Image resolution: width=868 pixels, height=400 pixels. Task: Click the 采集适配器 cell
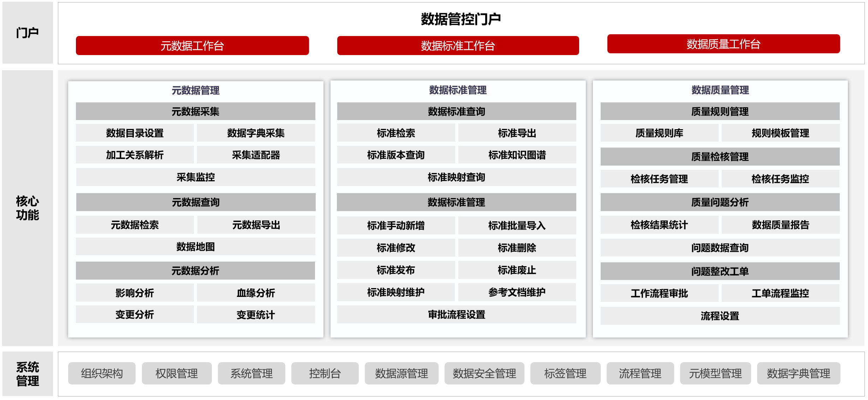[256, 155]
